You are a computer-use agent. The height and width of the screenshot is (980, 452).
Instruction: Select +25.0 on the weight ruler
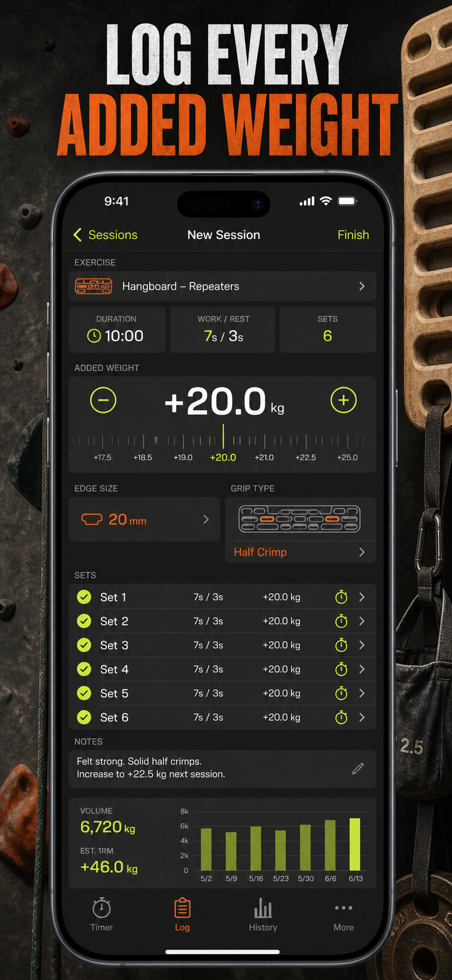tap(347, 457)
